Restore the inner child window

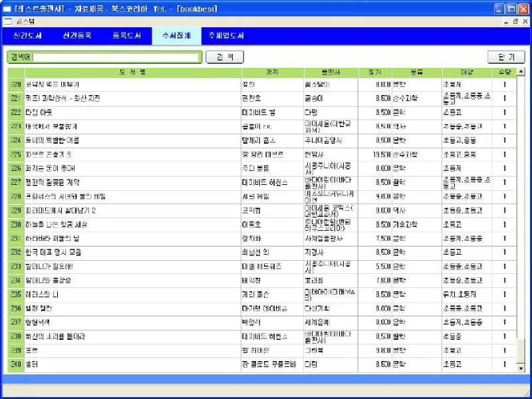(x=516, y=22)
